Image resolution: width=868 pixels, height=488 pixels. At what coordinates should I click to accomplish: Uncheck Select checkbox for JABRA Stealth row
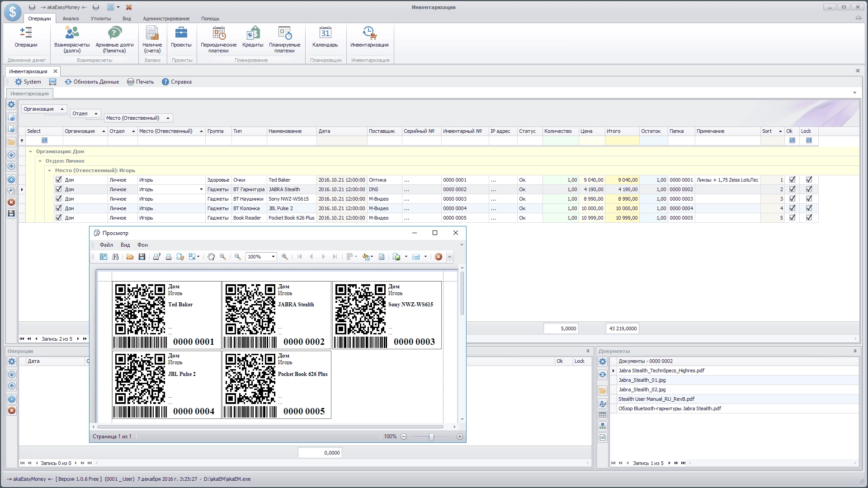point(58,189)
